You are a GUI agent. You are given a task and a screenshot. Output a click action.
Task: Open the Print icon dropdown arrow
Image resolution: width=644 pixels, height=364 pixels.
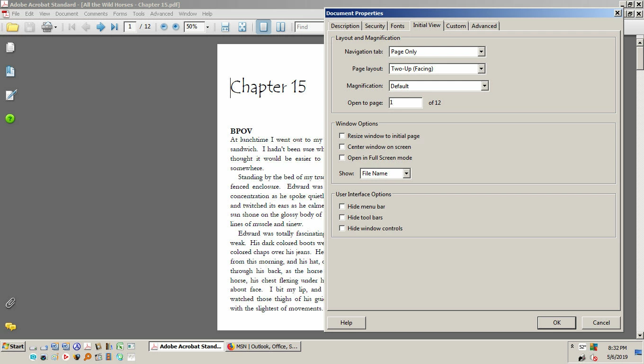[x=55, y=27]
